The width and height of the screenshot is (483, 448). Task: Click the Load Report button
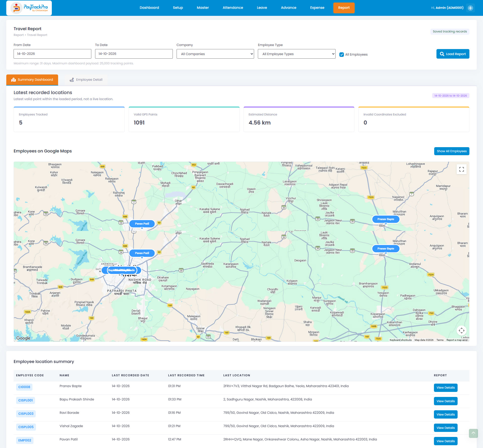(x=453, y=54)
